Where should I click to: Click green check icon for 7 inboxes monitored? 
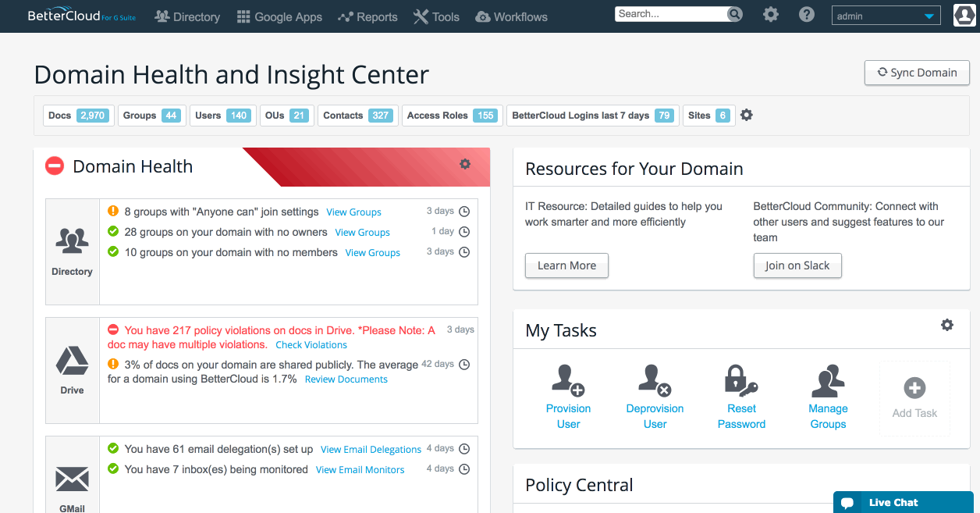click(x=113, y=468)
